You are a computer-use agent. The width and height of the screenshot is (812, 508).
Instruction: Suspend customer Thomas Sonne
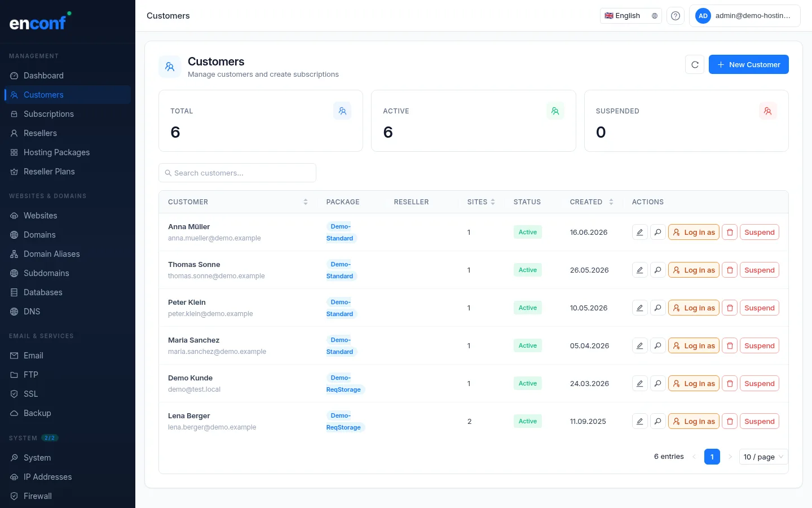(759, 270)
